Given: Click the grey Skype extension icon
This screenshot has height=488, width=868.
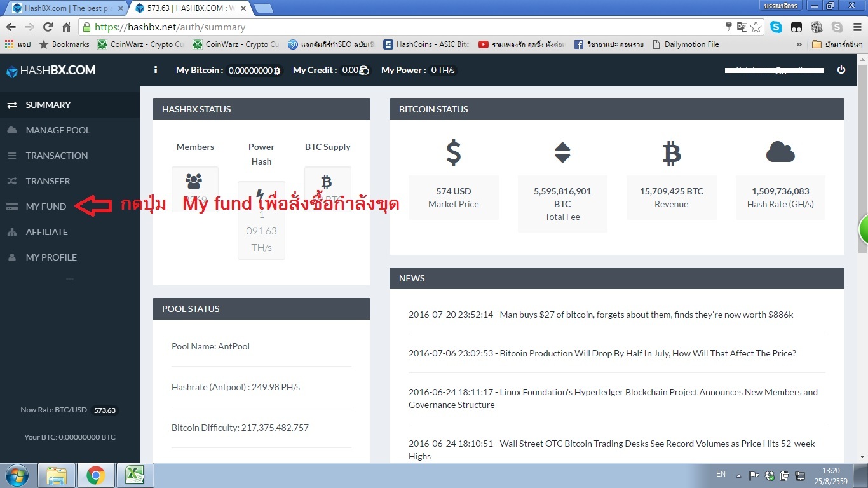Looking at the screenshot, I should (x=837, y=27).
